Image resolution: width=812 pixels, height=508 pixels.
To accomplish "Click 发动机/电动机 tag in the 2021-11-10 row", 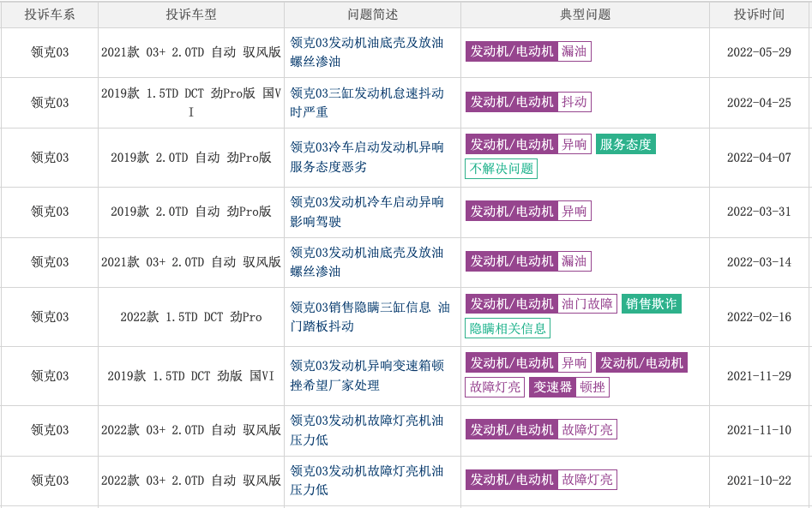I will pos(512,429).
